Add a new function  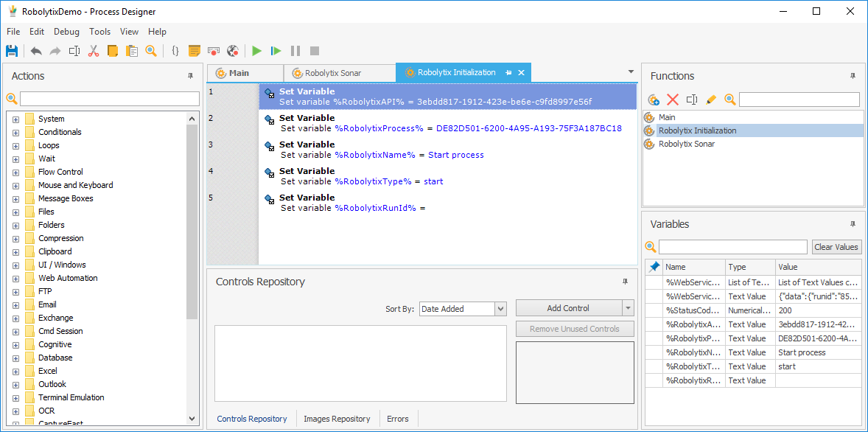pyautogui.click(x=654, y=100)
